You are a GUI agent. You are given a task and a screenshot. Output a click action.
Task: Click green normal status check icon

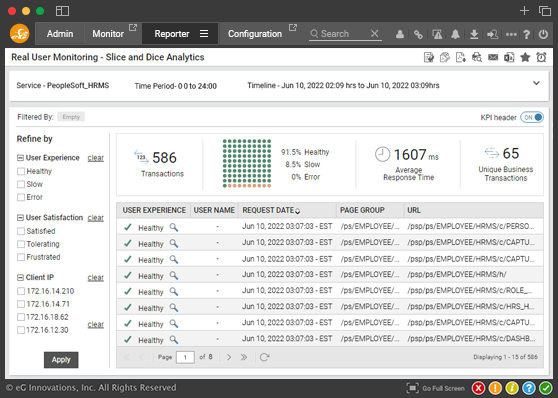pos(545,388)
